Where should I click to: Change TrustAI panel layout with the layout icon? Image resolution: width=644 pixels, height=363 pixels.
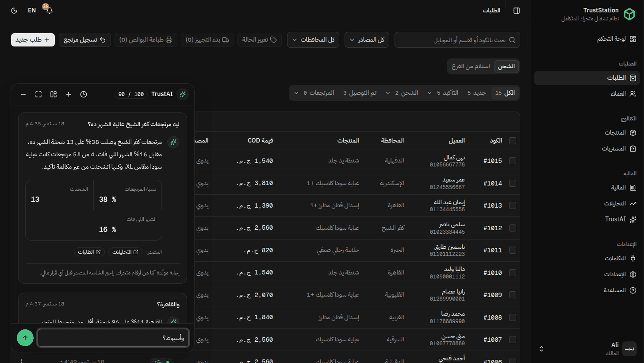pyautogui.click(x=54, y=94)
